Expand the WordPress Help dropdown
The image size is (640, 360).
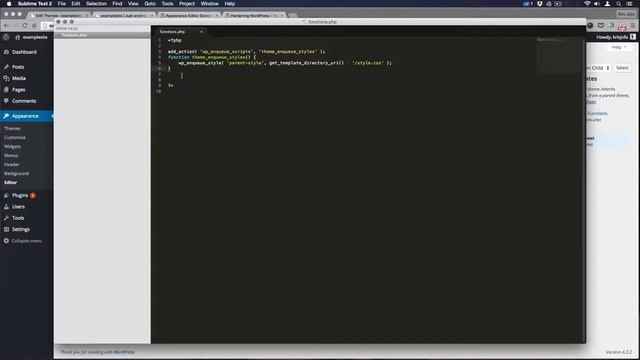(619, 47)
